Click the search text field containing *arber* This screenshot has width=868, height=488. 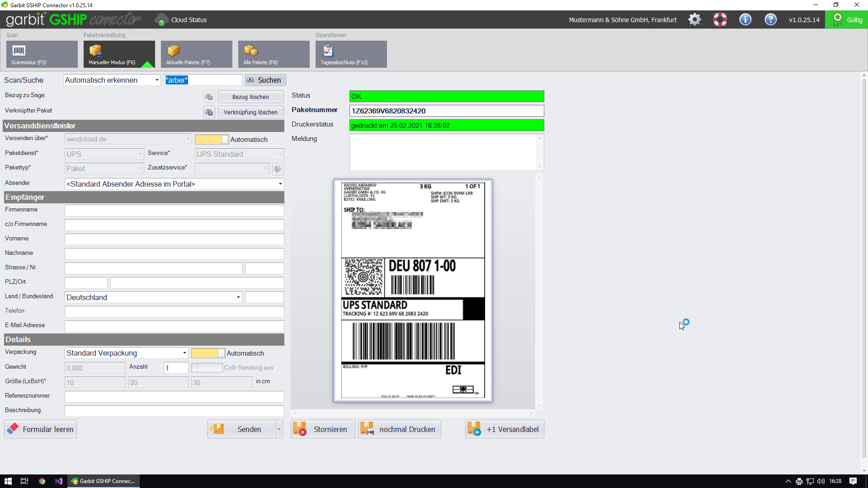(x=203, y=80)
